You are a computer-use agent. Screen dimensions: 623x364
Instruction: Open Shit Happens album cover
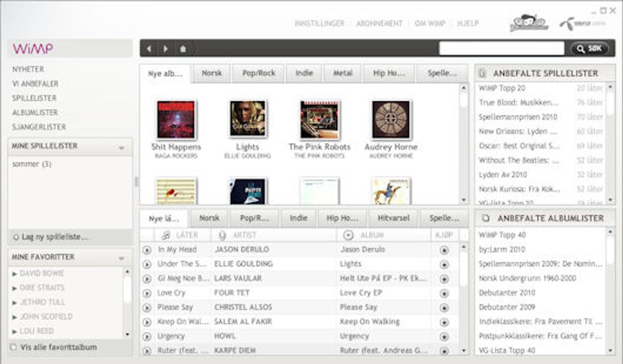tap(176, 120)
